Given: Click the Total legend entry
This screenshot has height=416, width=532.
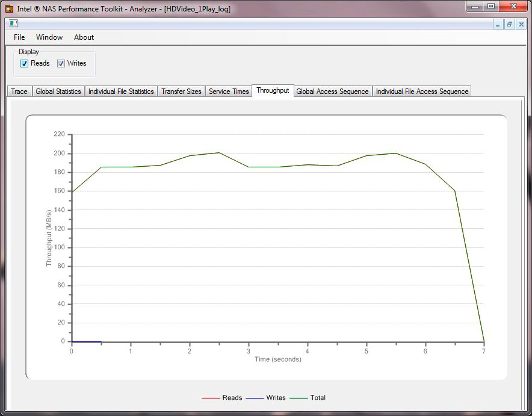Looking at the screenshot, I should click(308, 398).
